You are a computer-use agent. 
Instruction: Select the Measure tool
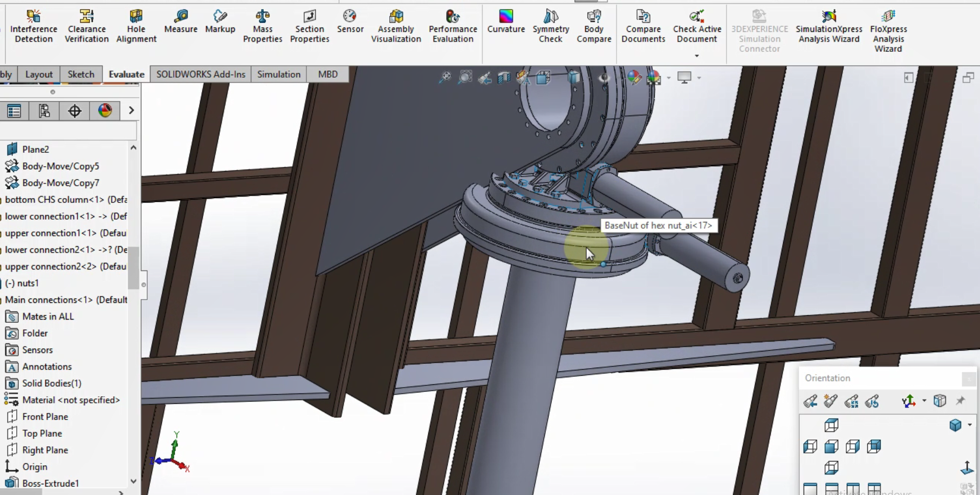tap(181, 22)
